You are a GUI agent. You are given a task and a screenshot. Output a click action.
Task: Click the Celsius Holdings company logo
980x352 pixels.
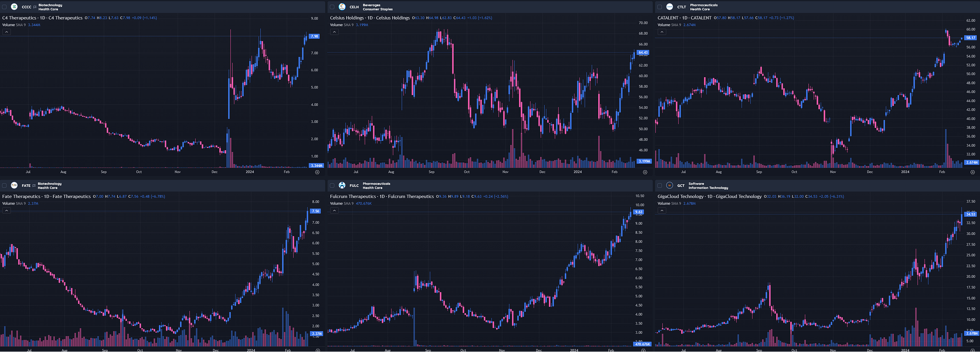tap(342, 7)
